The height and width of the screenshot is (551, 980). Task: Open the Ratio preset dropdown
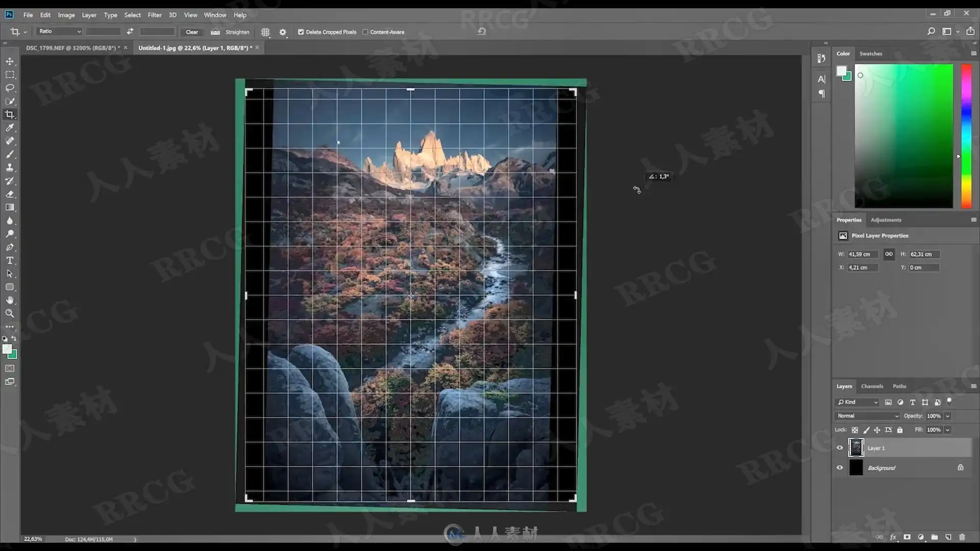pos(59,32)
